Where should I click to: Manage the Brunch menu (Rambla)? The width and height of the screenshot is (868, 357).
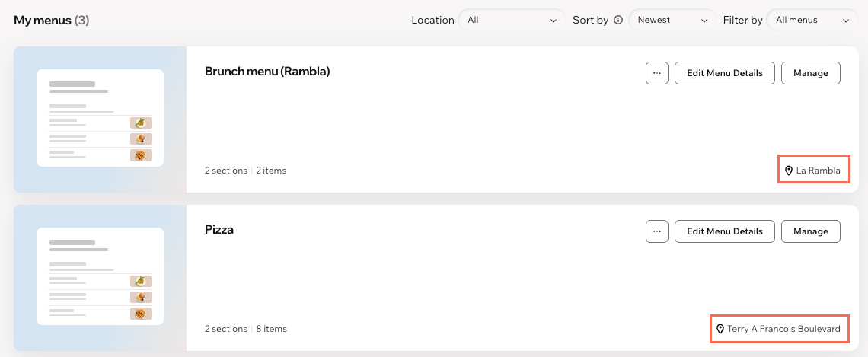click(x=810, y=73)
